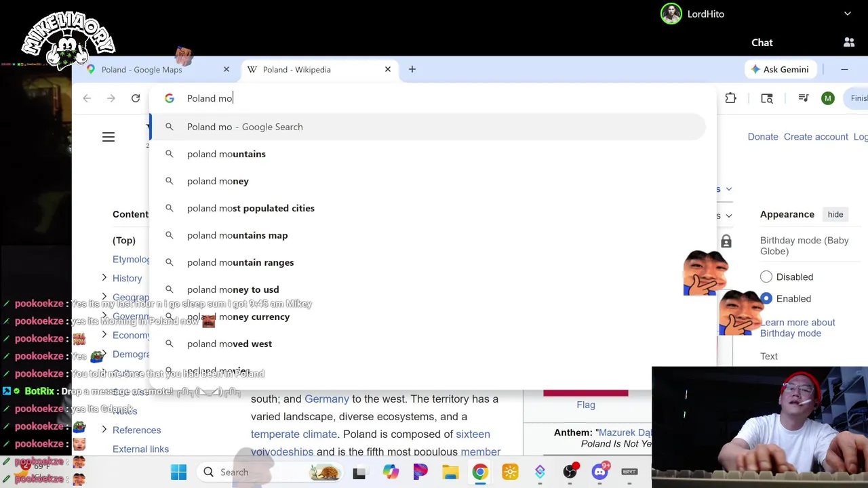The image size is (868, 488).
Task: Switch to the Poland - Google Maps tab
Action: click(x=157, y=69)
